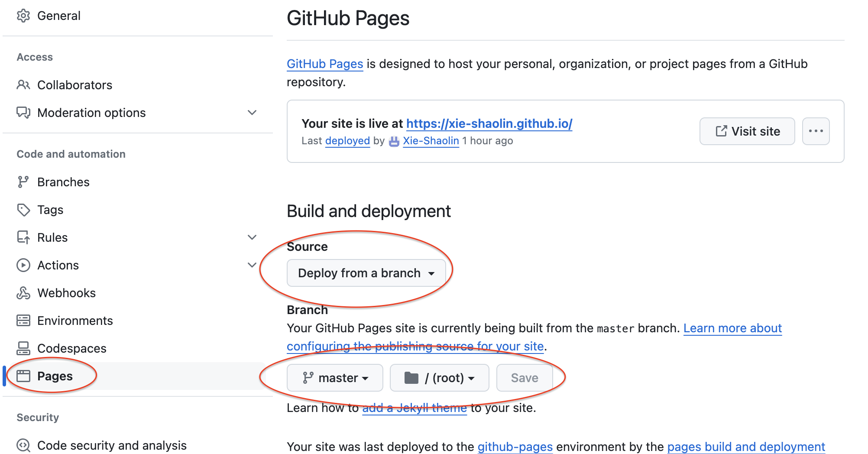Open the three-dots site options menu

(816, 131)
